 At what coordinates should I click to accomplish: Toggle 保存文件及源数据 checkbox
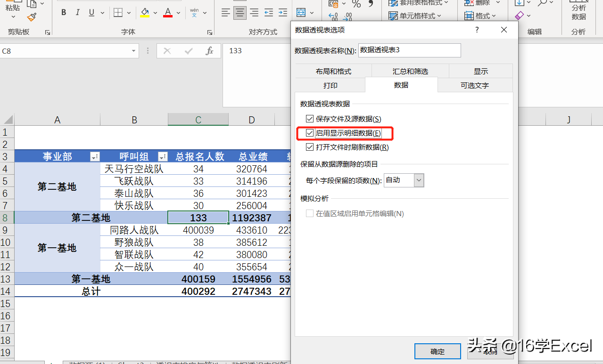310,119
